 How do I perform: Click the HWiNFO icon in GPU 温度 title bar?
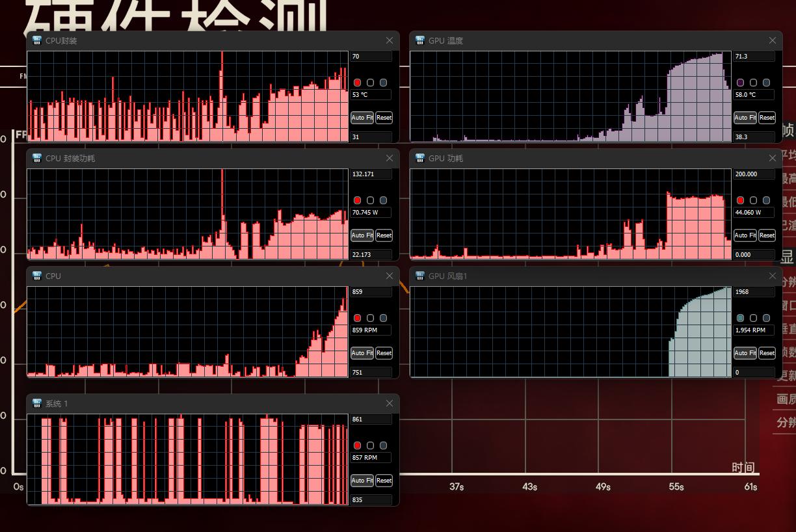(x=420, y=40)
